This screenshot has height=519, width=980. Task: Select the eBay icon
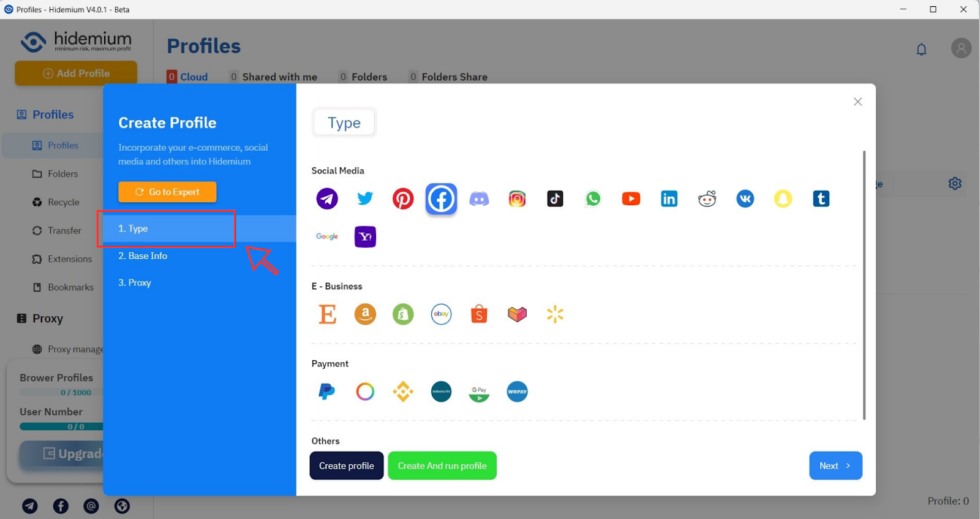pyautogui.click(x=441, y=314)
